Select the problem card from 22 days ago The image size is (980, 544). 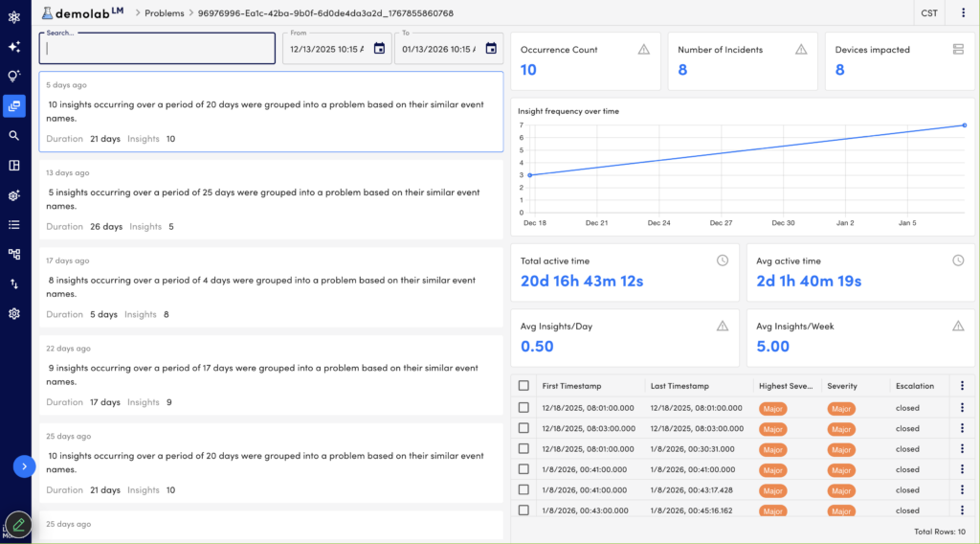pyautogui.click(x=271, y=375)
